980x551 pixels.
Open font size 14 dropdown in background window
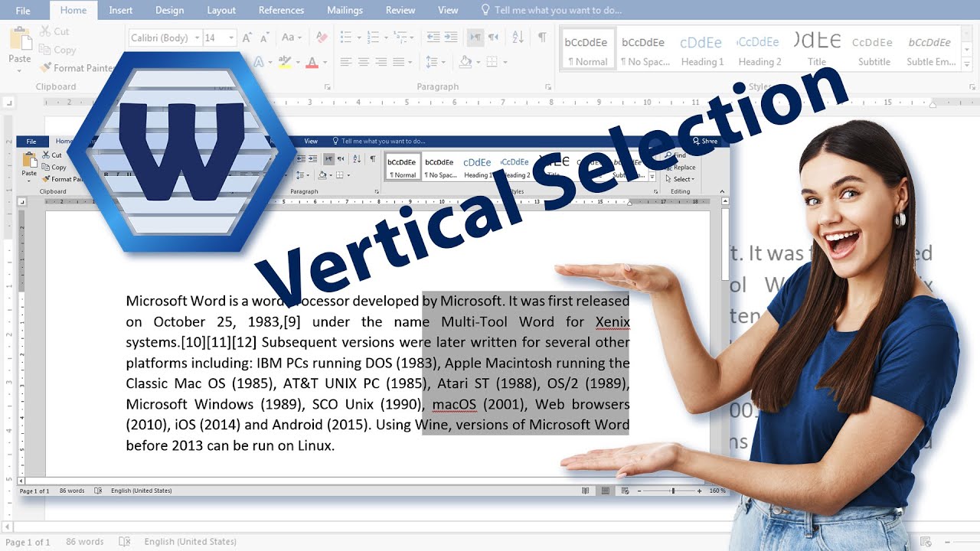point(230,37)
